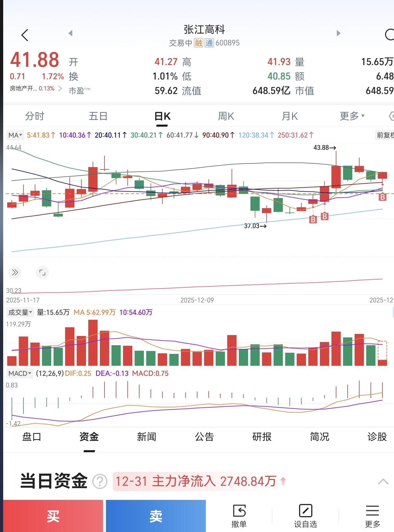Tap the 43.88 high price label
Viewport: 394px width, 532px height.
pyautogui.click(x=325, y=148)
